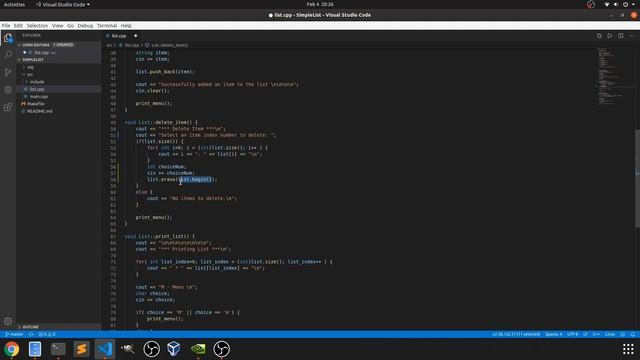Open the Go menu
Image resolution: width=640 pixels, height=360 pixels.
[x=71, y=26]
